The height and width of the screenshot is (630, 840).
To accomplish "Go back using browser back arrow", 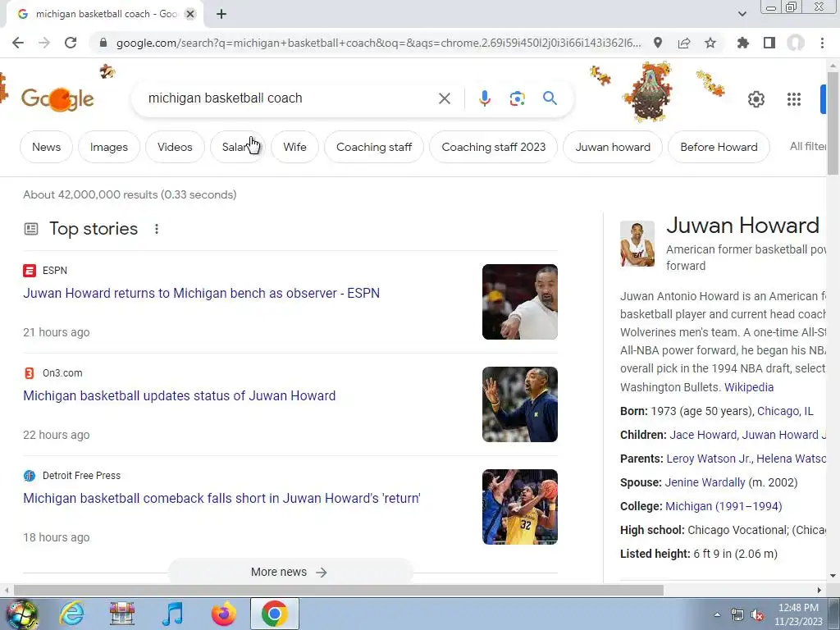I will click(18, 43).
